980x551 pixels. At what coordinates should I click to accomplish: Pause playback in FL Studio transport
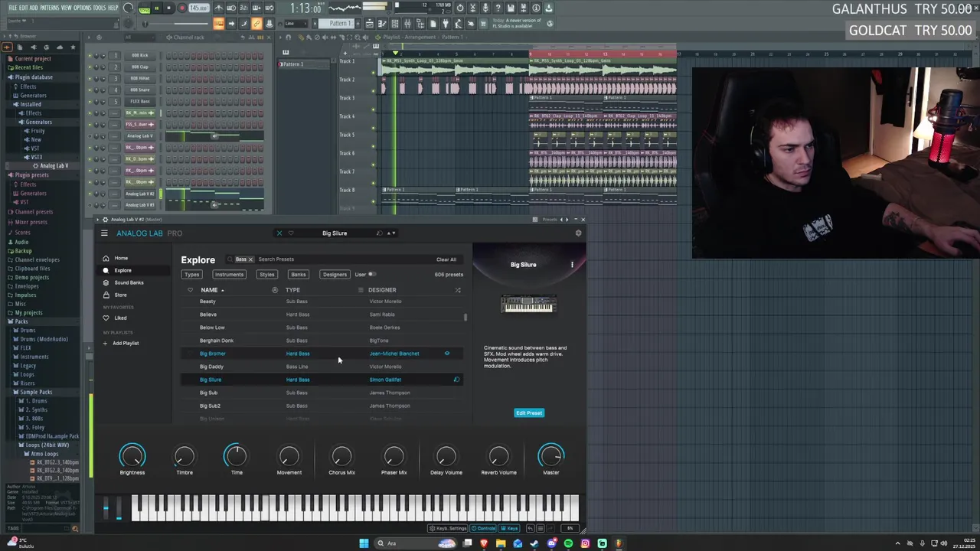click(x=156, y=8)
